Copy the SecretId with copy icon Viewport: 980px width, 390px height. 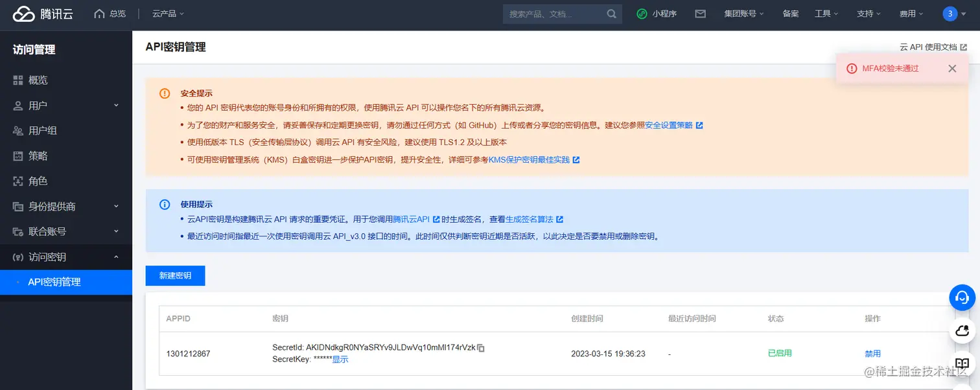[x=481, y=348]
